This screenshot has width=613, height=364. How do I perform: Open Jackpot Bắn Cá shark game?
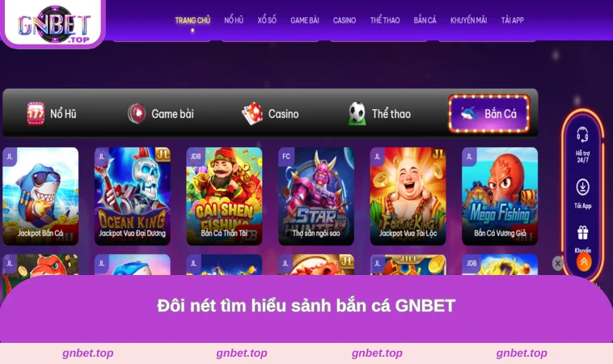point(40,197)
